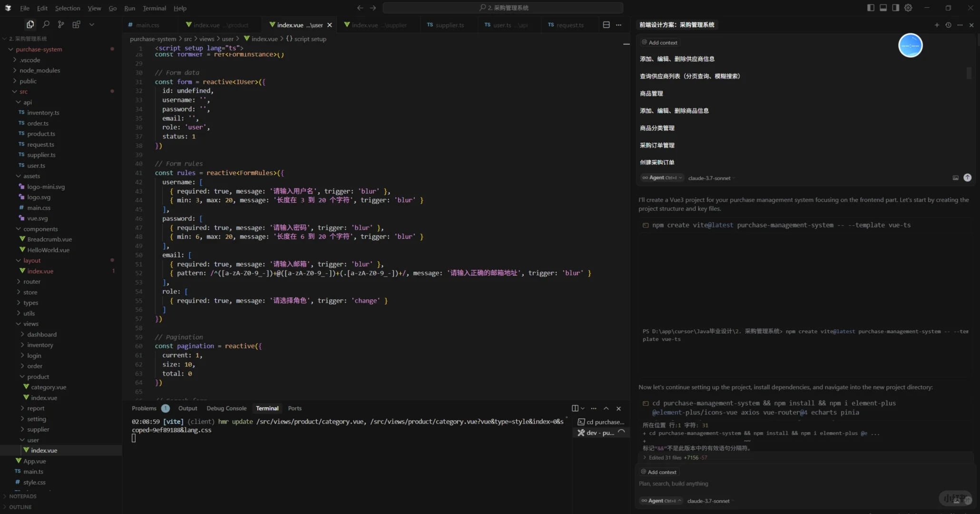Open chat history clock icon
The image size is (980, 514).
[x=948, y=25]
